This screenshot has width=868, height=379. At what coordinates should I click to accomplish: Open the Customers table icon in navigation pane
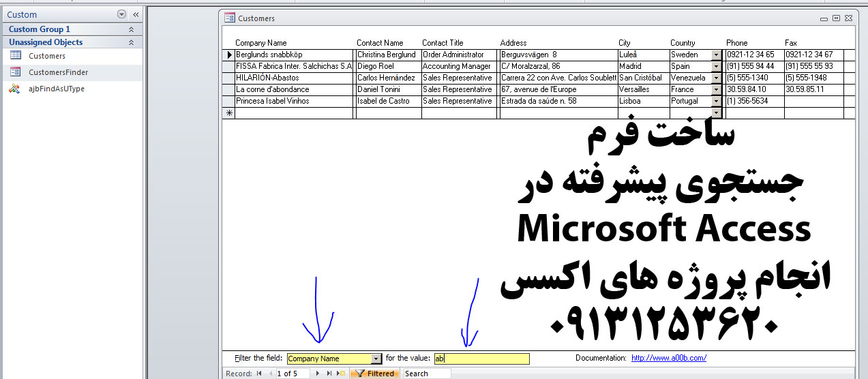point(16,56)
